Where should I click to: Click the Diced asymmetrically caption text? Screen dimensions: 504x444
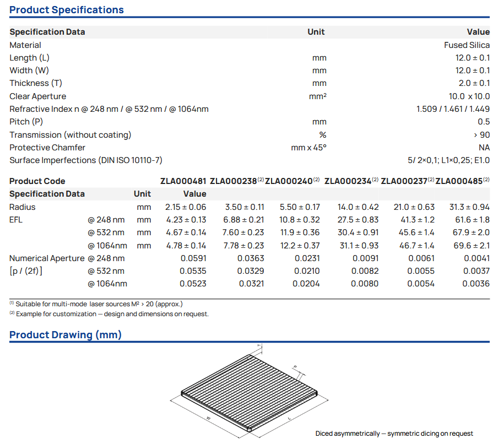pos(394,434)
